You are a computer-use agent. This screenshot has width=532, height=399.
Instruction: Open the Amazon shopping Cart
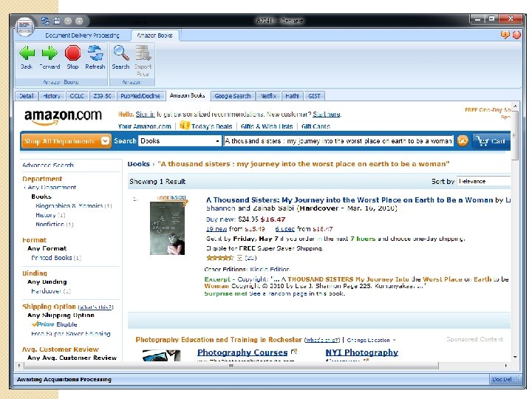click(491, 140)
